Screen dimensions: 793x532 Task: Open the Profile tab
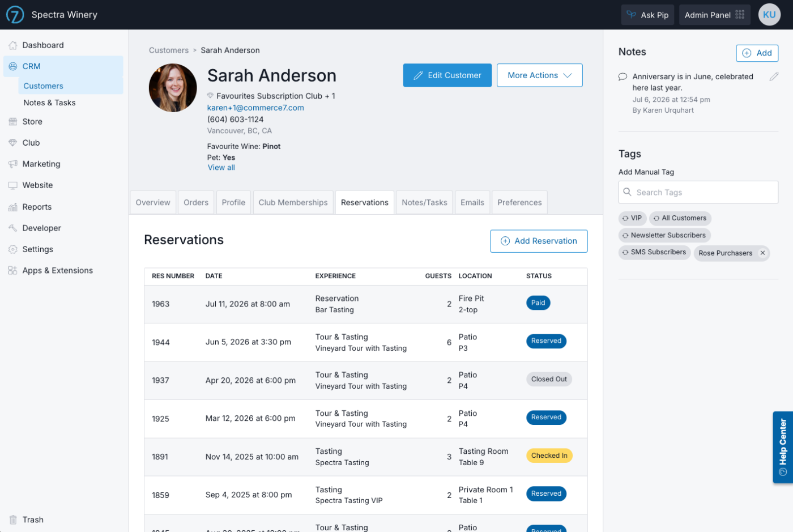[233, 203]
